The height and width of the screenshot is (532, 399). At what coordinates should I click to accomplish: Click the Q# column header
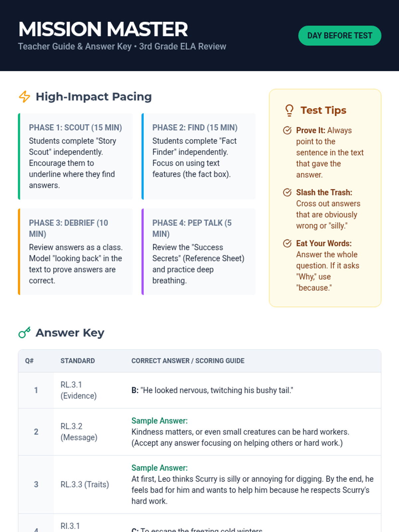[29, 361]
